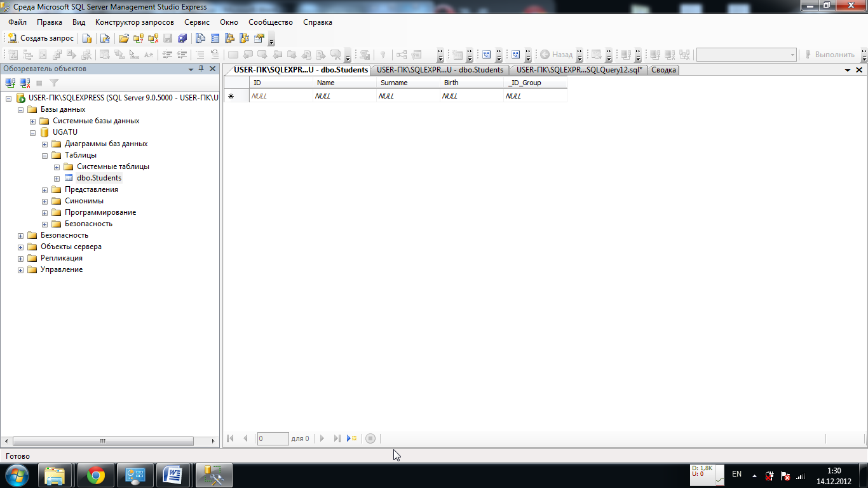Image resolution: width=868 pixels, height=488 pixels.
Task: Open the Registered Servers toolbar icon
Action: 201,38
